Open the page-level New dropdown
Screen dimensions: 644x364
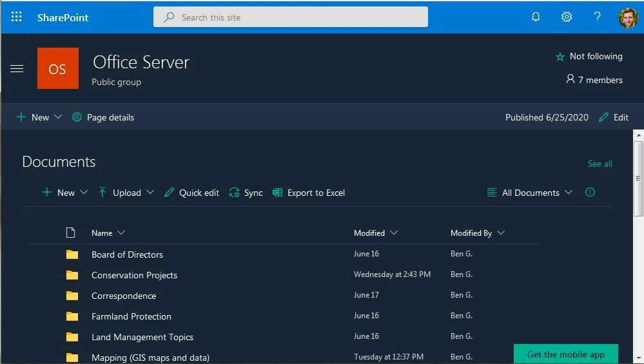point(39,117)
